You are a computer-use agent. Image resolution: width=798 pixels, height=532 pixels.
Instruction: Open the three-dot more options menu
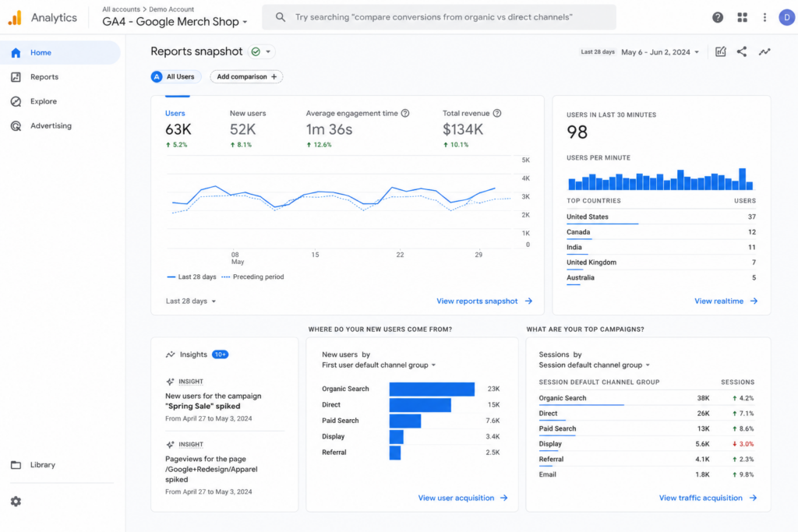tap(764, 17)
